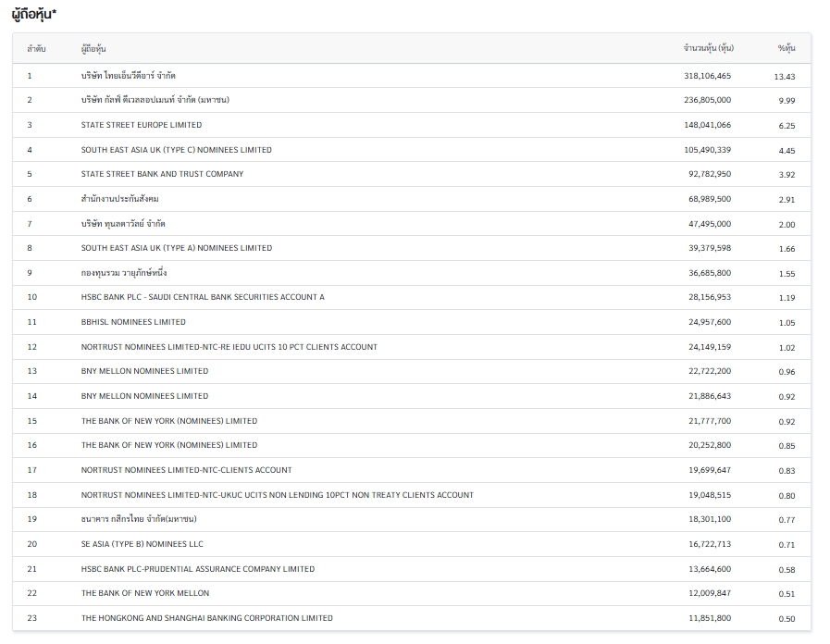Click SOUTH EAST ASIA UK (TYPE A) NOMINEES LIMITED
830x644 pixels.
(177, 248)
